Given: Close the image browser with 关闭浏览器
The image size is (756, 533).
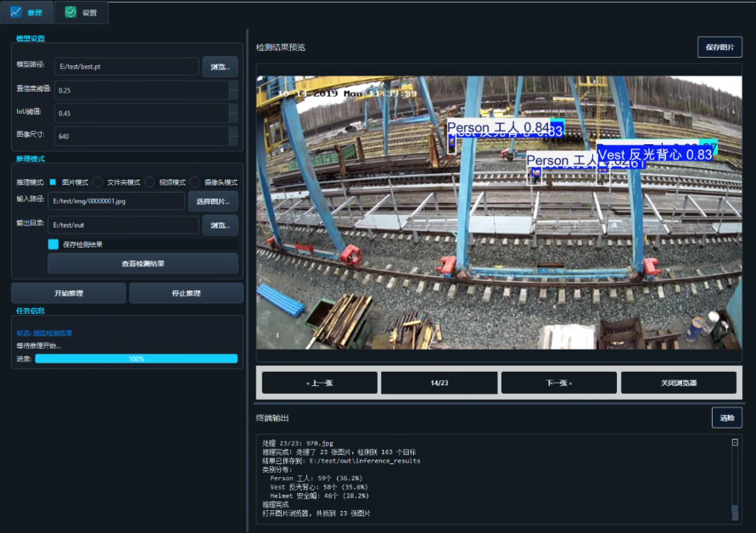Looking at the screenshot, I should coord(679,383).
